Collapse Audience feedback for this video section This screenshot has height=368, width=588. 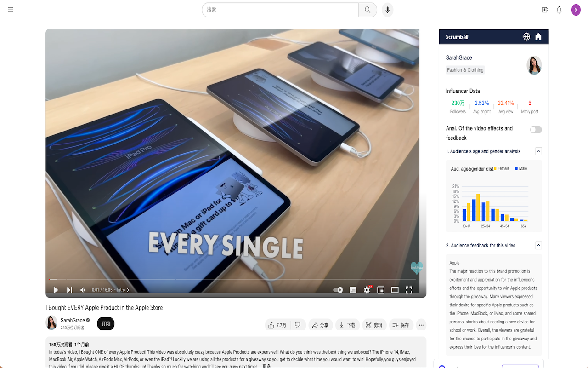click(539, 246)
